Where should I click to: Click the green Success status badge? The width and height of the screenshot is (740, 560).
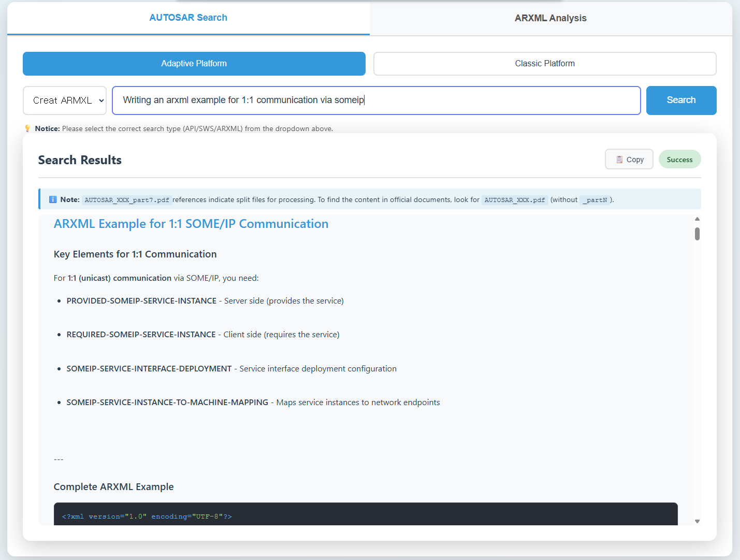(679, 160)
